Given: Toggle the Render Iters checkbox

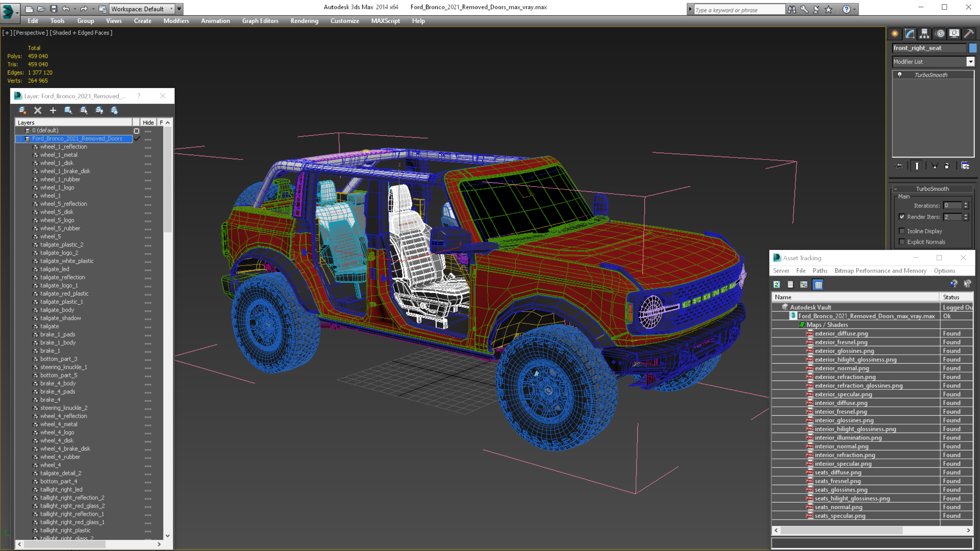Looking at the screenshot, I should click(902, 217).
